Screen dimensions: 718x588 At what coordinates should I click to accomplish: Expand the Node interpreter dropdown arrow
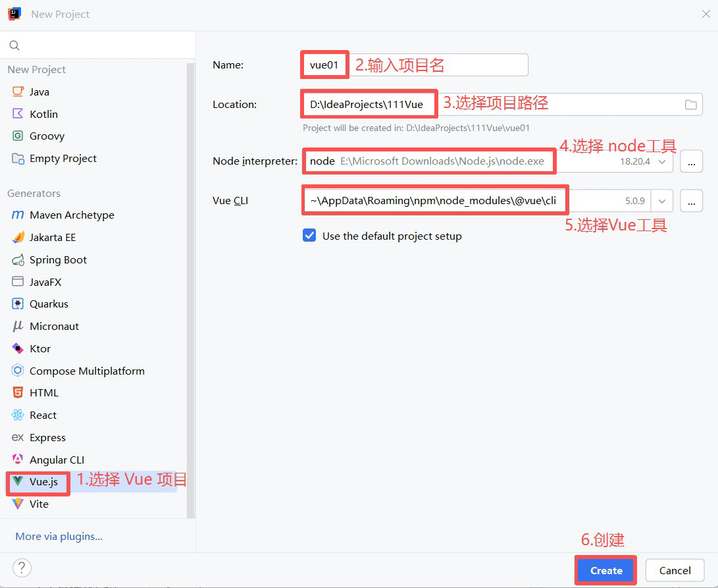tap(662, 162)
